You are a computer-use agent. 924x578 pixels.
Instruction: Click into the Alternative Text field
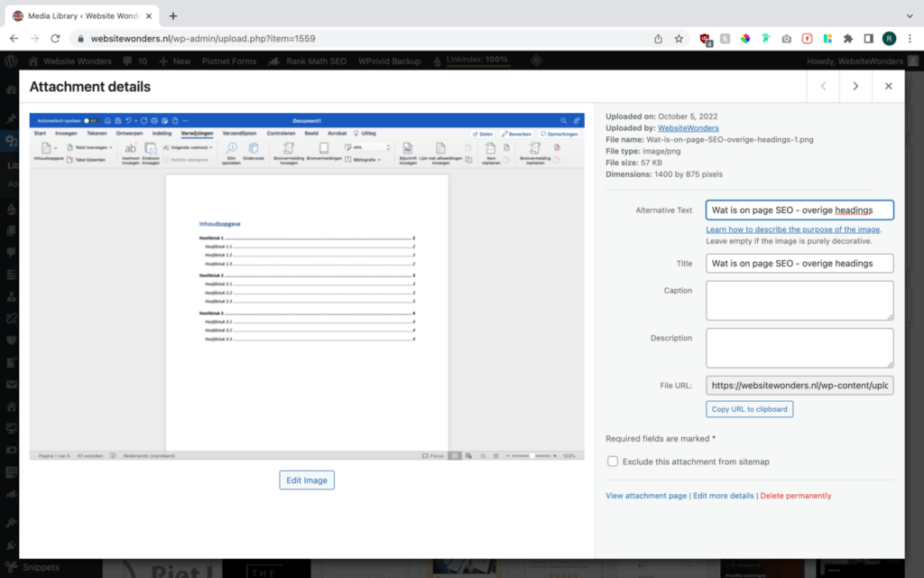pyautogui.click(x=799, y=210)
